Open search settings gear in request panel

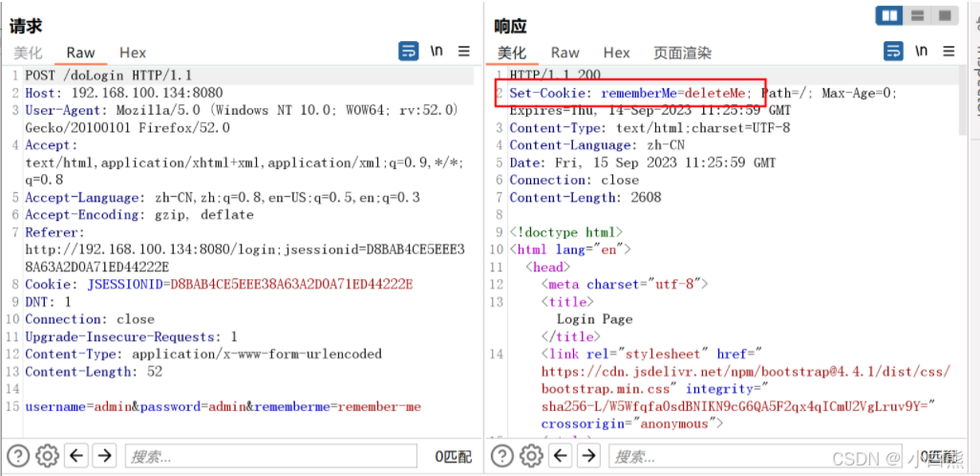[47, 456]
